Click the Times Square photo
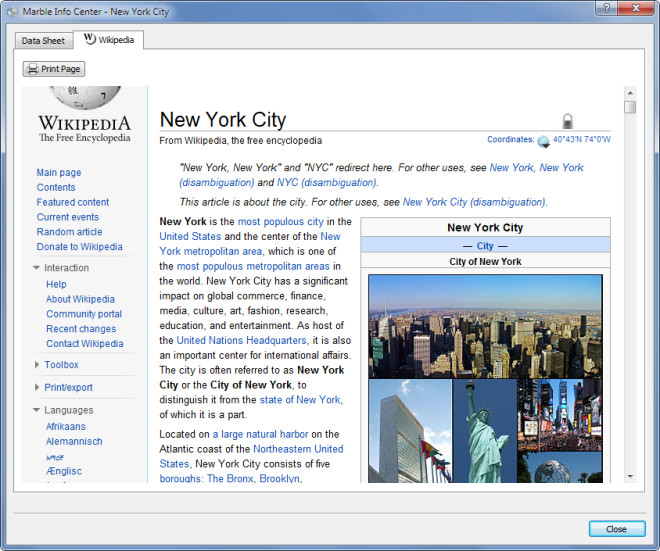Viewport: 660px width, 551px height. pyautogui.click(x=560, y=415)
